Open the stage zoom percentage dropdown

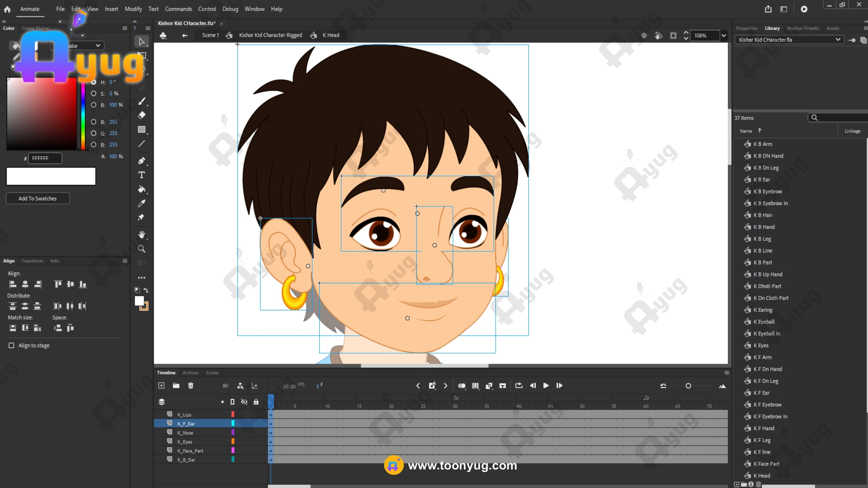pyautogui.click(x=724, y=35)
